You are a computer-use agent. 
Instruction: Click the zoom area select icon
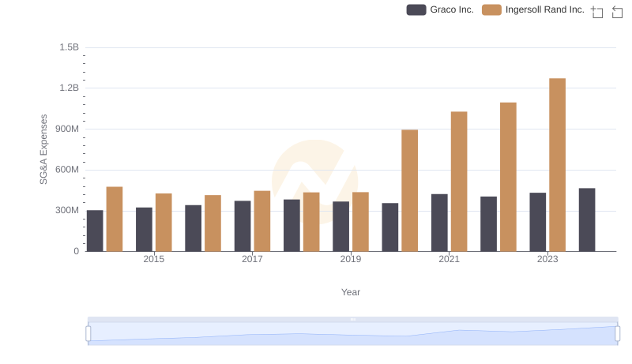click(x=597, y=12)
